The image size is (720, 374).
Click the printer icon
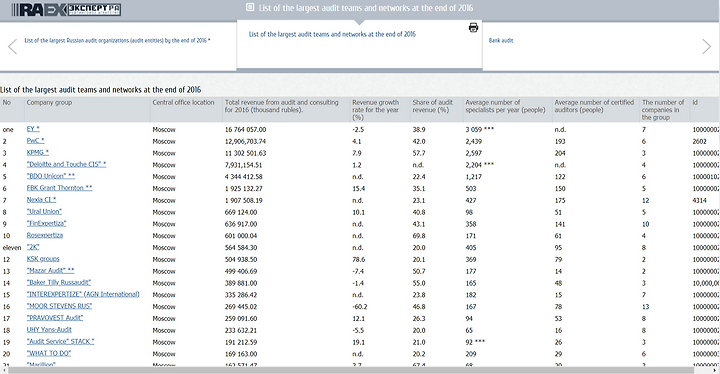[x=473, y=28]
